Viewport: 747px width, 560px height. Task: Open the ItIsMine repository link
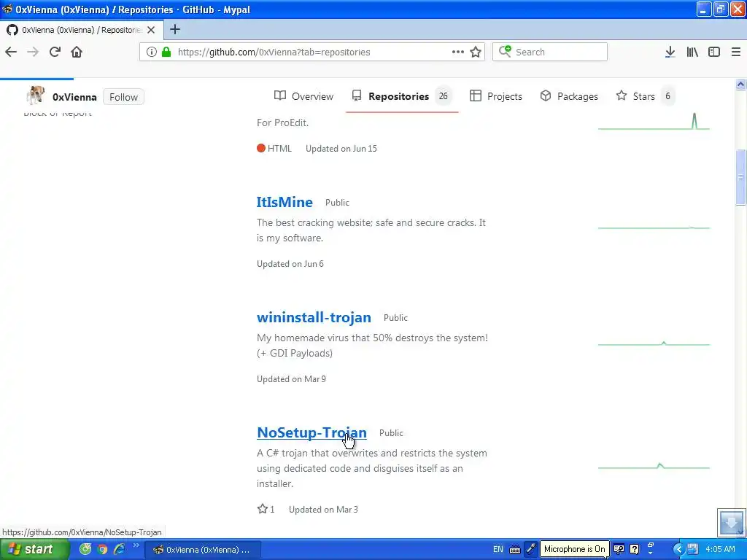tap(285, 202)
